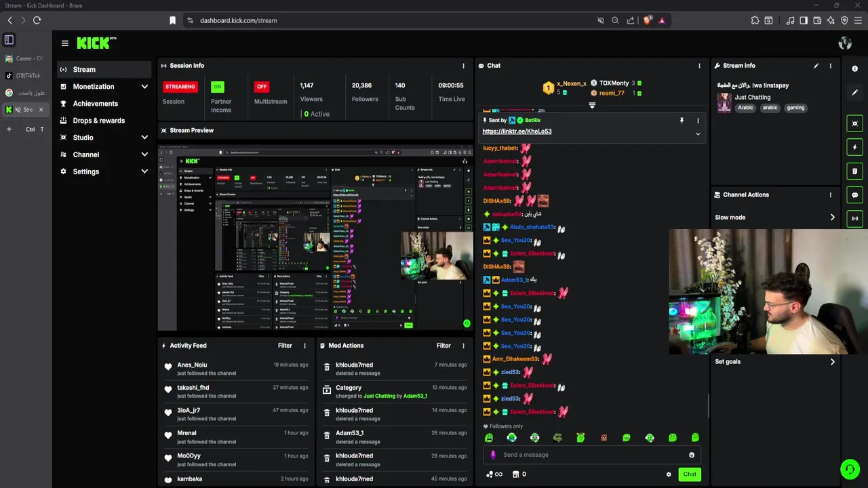Click the info icon in right rail
This screenshot has height=488, width=868.
click(854, 69)
